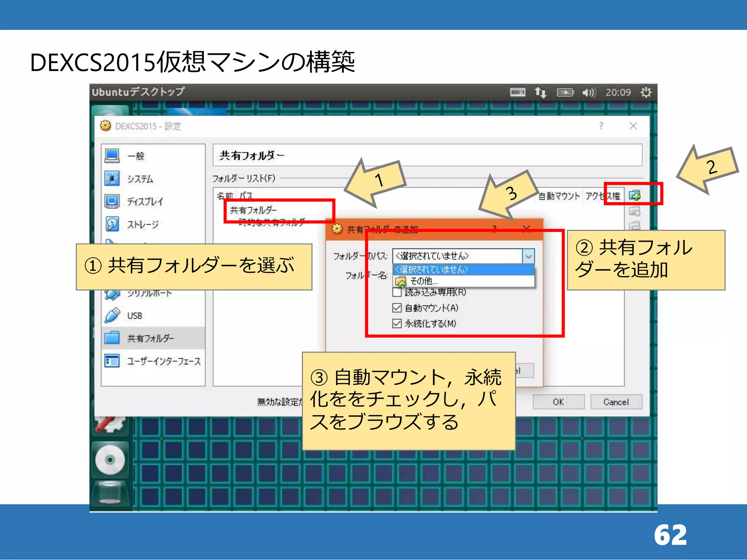Viewport: 747px width, 560px height.
Task: Select the ストレージ category in sidebar
Action: (153, 224)
